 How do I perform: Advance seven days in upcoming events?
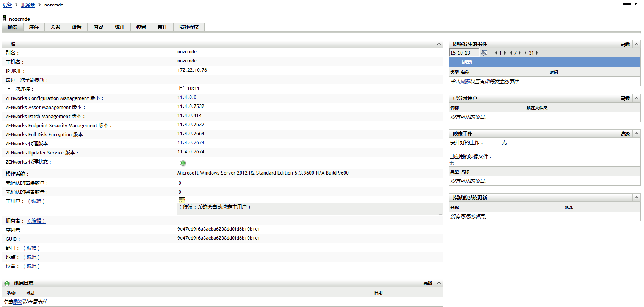[x=520, y=53]
